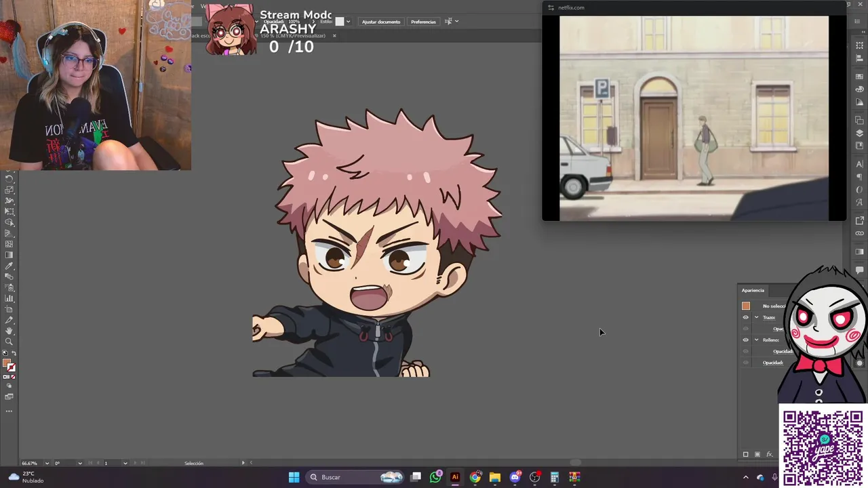Select the Gradient tool in toolbar
This screenshot has width=868, height=488.
[x=9, y=255]
